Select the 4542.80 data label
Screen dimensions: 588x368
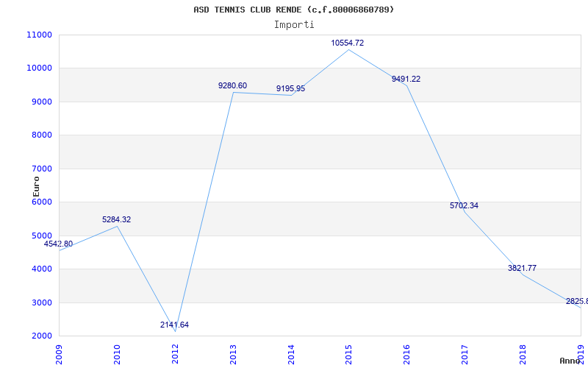click(59, 244)
